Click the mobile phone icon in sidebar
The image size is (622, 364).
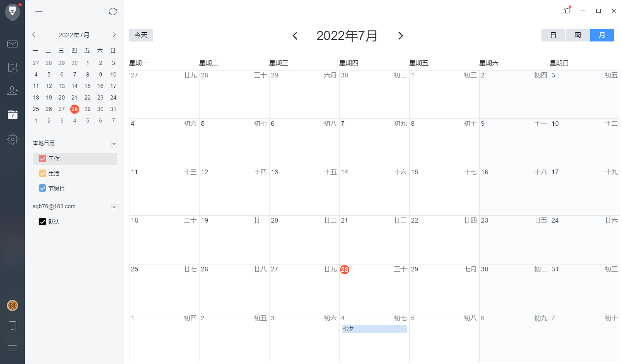pos(12,326)
